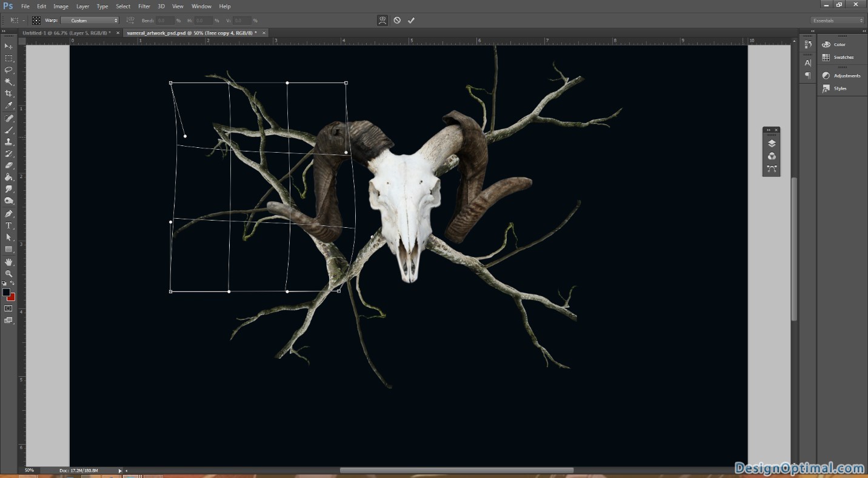Select the Rectangular Marquee tool
Viewport: 868px width, 478px height.
(8, 58)
